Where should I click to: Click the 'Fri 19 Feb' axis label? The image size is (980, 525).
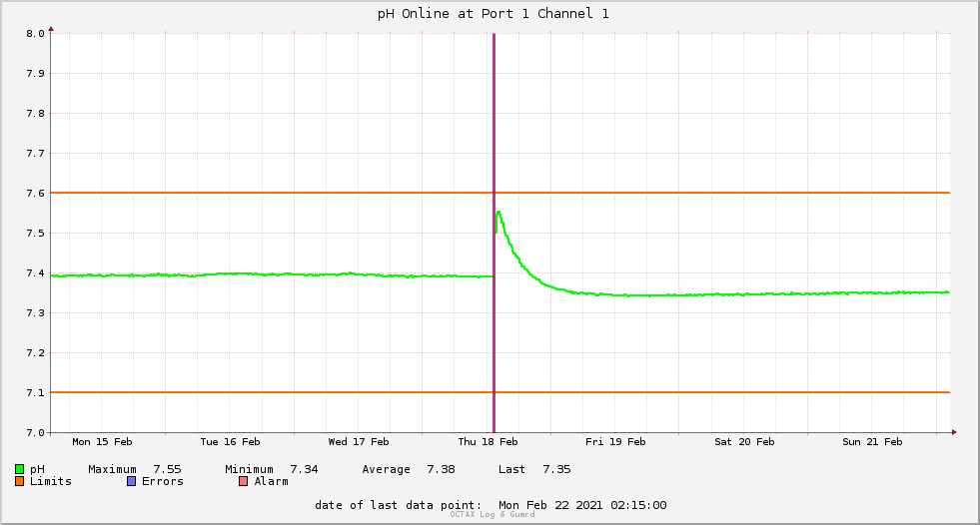pyautogui.click(x=615, y=442)
